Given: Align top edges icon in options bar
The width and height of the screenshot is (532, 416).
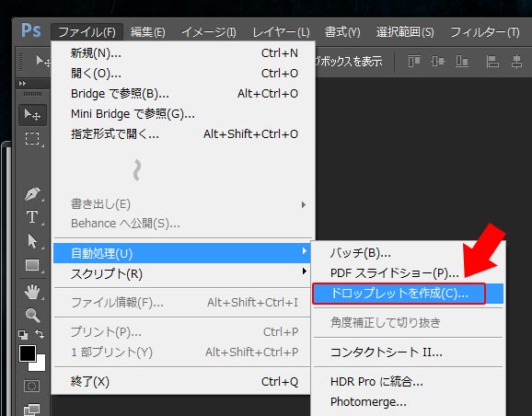Looking at the screenshot, I should click(414, 62).
